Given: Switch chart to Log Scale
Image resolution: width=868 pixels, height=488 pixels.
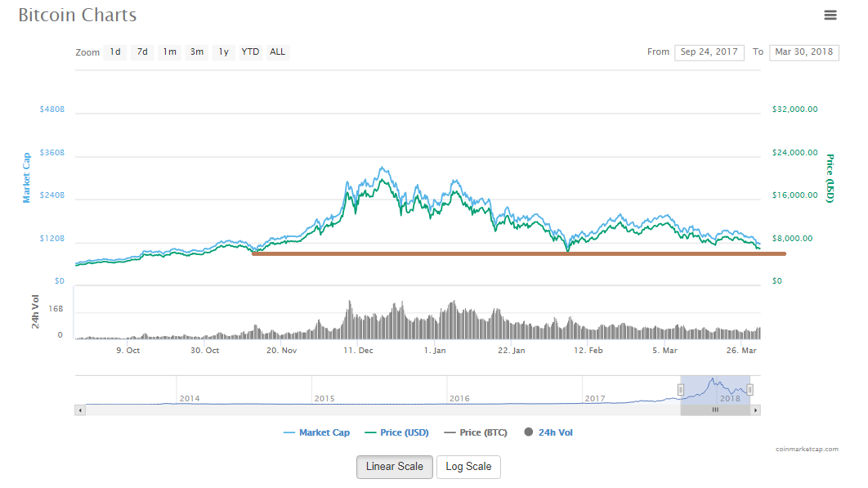Looking at the screenshot, I should coord(468,467).
